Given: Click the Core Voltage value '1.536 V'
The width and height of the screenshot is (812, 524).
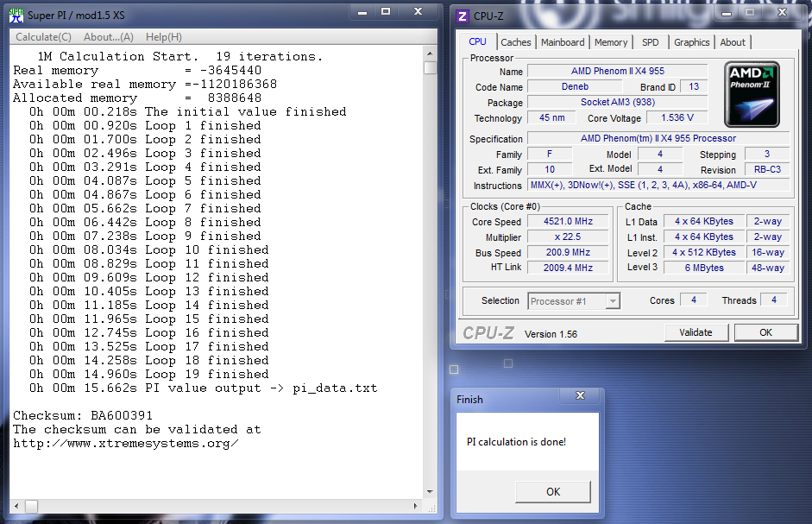Looking at the screenshot, I should pyautogui.click(x=677, y=117).
